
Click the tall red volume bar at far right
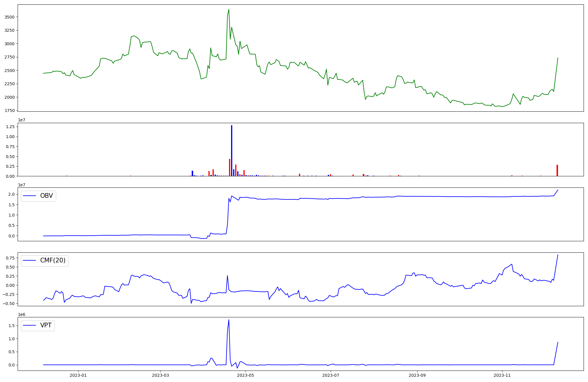click(557, 170)
